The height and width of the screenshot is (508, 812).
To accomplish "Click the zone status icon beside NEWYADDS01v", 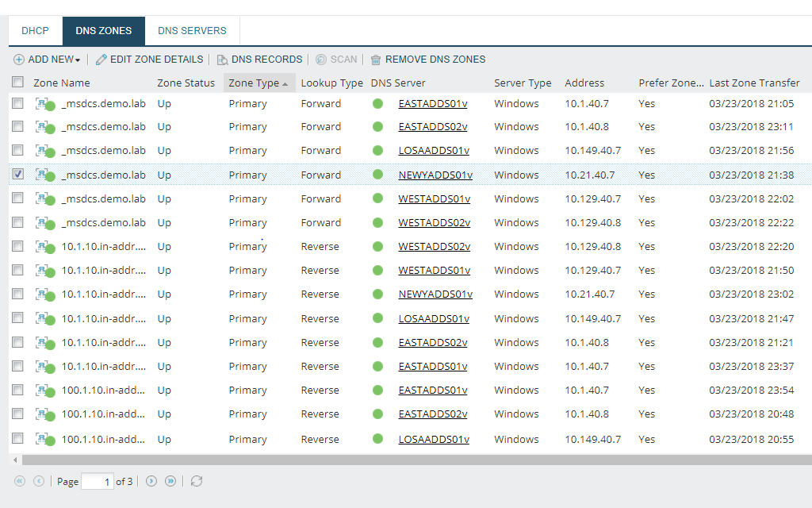I will (x=42, y=175).
